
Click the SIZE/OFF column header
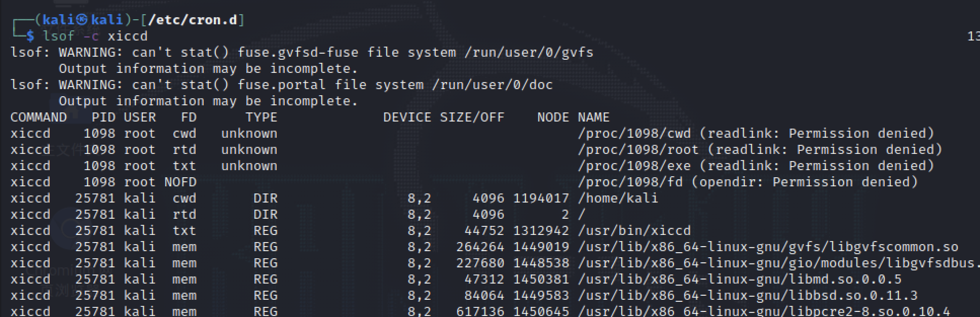[x=472, y=117]
